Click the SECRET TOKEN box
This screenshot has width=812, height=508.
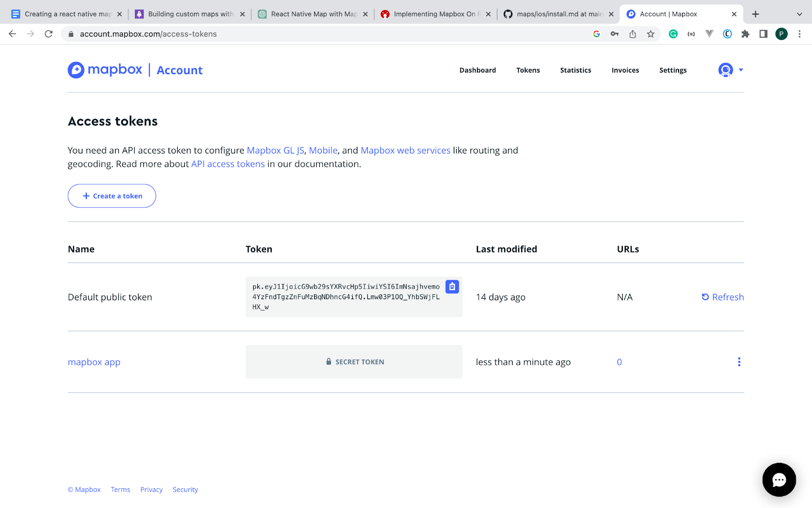click(354, 362)
